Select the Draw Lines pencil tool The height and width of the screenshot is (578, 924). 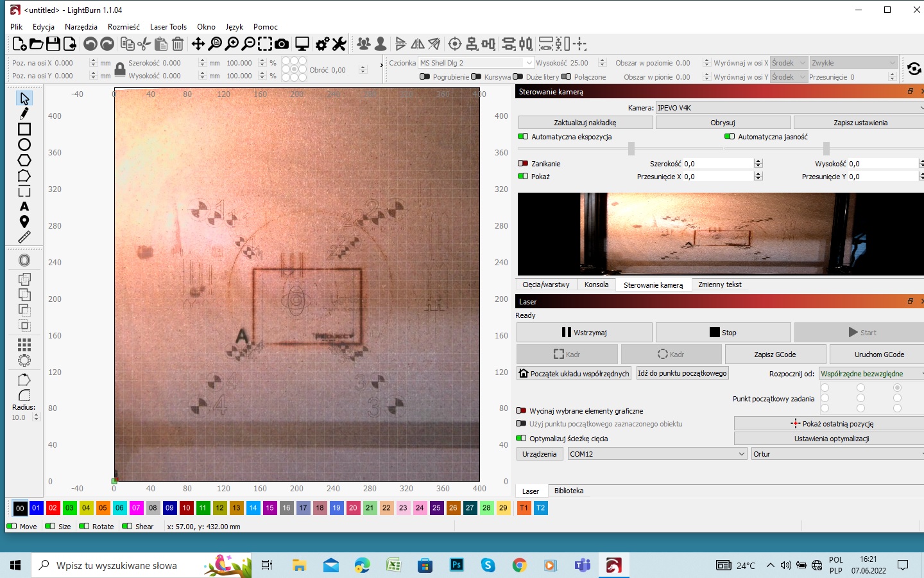[24, 114]
